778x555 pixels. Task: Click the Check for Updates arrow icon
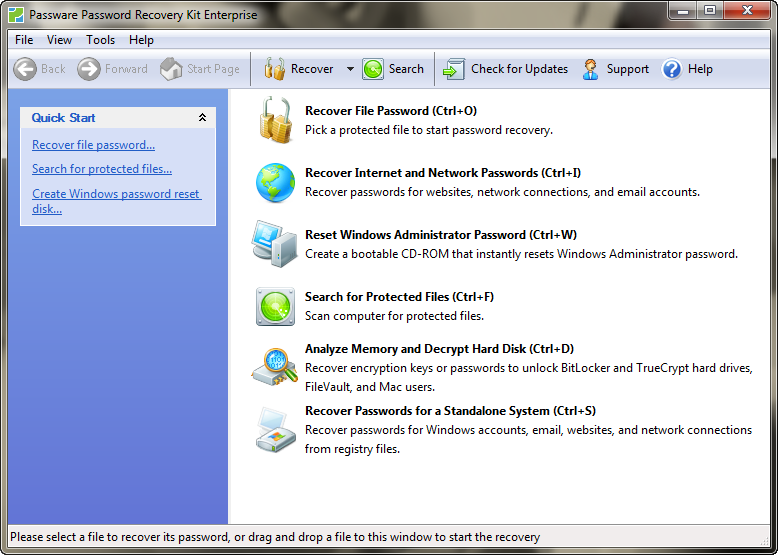[x=453, y=69]
